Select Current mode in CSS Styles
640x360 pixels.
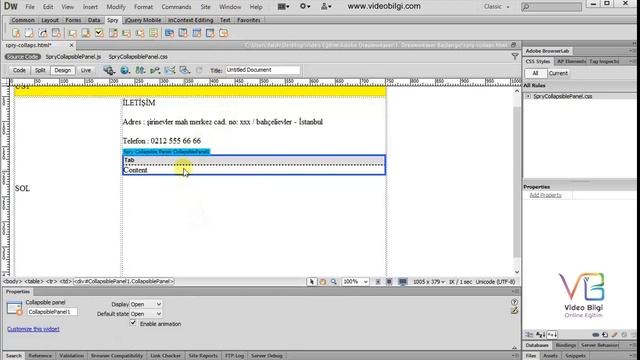point(558,73)
